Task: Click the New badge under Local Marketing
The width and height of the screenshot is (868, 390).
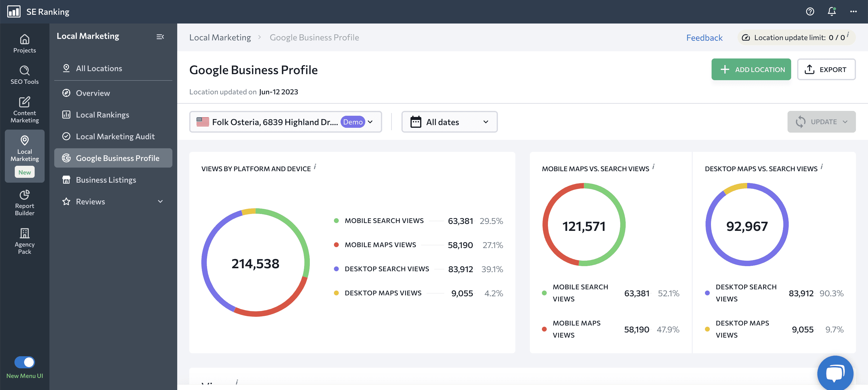Action: click(25, 172)
